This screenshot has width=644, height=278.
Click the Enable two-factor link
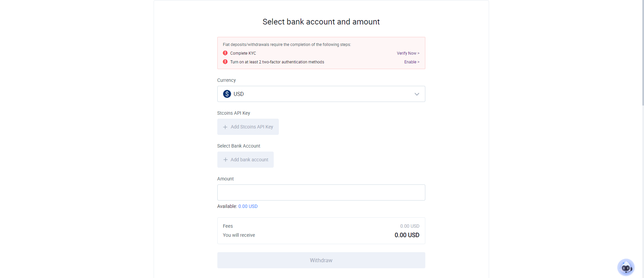coord(412,62)
